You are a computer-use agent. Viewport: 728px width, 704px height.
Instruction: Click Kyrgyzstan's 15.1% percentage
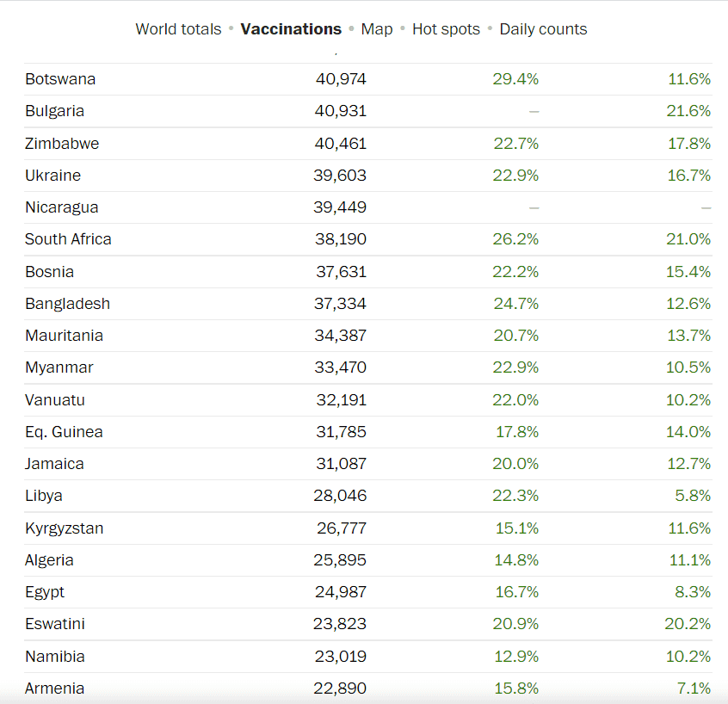516,528
